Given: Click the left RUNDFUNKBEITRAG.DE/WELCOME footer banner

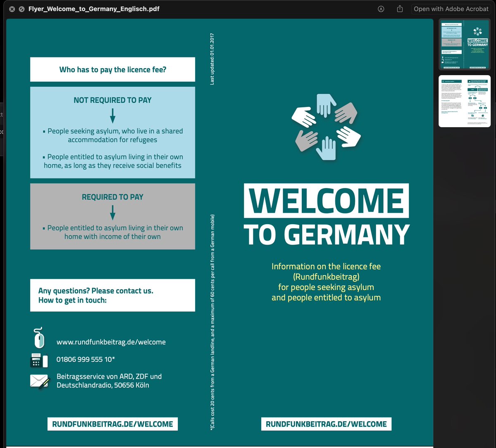Looking at the screenshot, I should [112, 424].
